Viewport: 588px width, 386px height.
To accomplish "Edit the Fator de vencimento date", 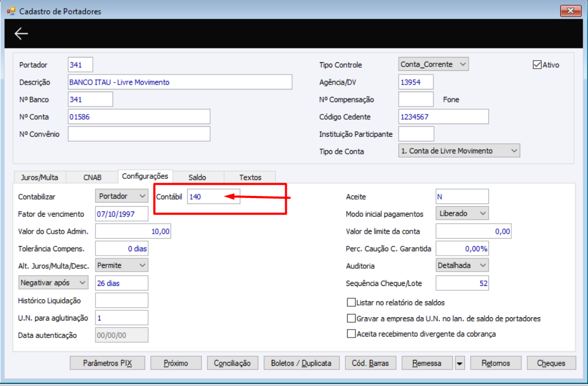I will click(122, 214).
